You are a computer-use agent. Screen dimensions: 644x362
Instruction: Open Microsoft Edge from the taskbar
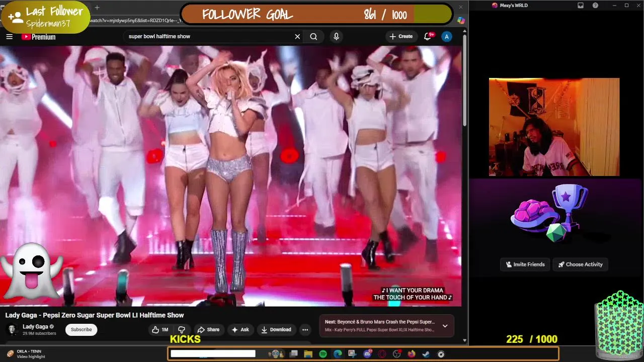click(x=338, y=354)
